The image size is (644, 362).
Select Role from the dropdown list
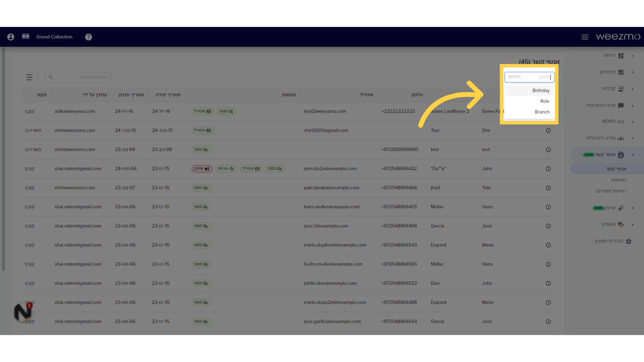[530, 101]
